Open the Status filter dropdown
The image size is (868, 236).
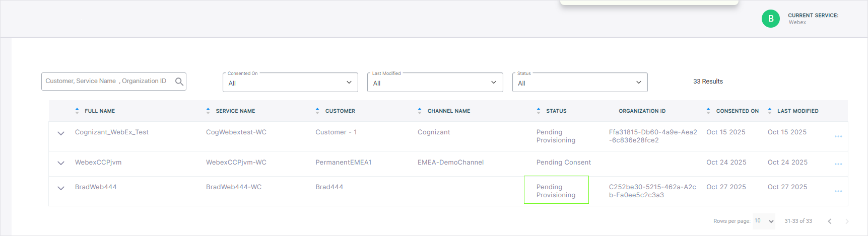pyautogui.click(x=579, y=83)
